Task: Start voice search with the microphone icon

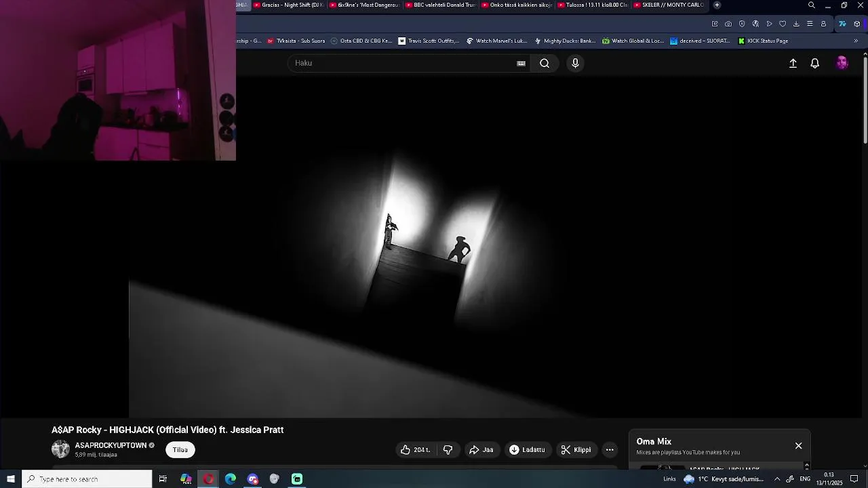Action: click(x=575, y=63)
